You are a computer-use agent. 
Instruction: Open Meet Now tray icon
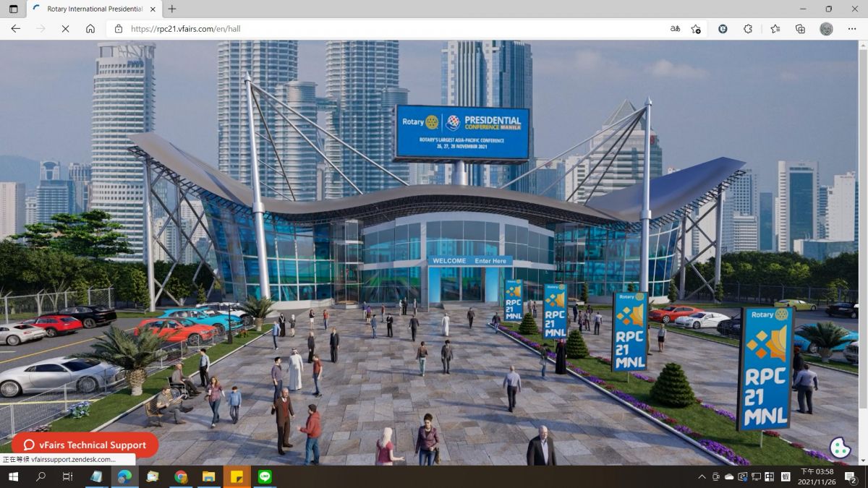pyautogui.click(x=716, y=476)
